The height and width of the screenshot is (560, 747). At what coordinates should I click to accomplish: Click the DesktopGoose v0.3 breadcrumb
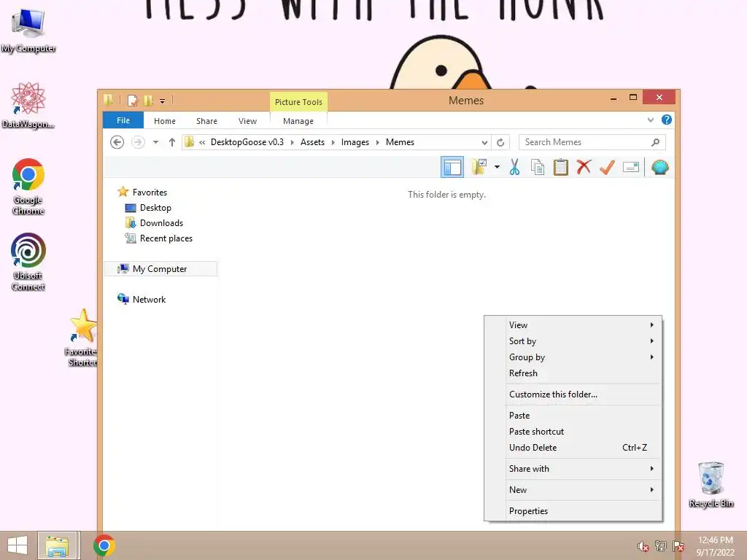click(x=247, y=142)
